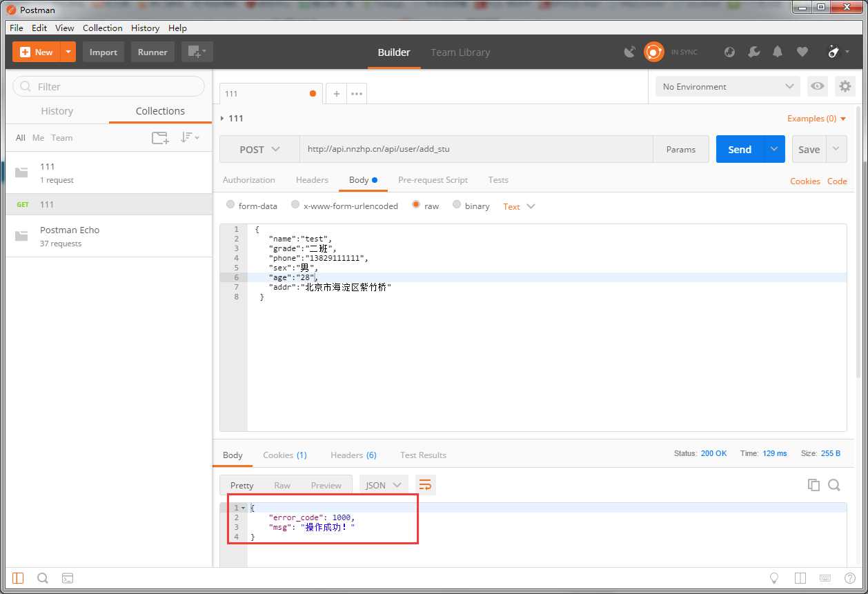
Task: Open the Runner
Action: tap(152, 52)
